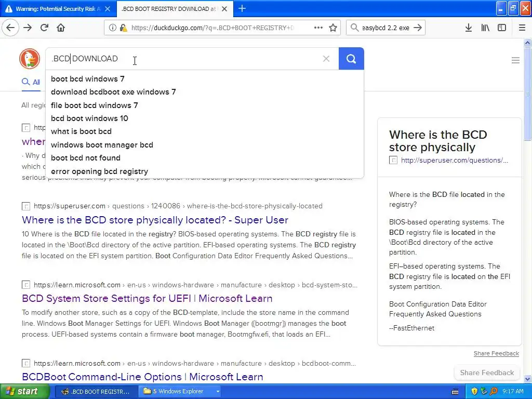Viewport: 532px width, 399px height.
Task: Toggle the sidebar view
Action: point(502,28)
